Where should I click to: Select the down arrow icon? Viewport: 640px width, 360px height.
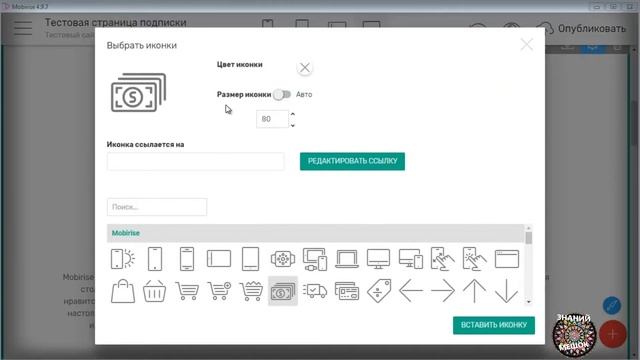click(x=506, y=291)
